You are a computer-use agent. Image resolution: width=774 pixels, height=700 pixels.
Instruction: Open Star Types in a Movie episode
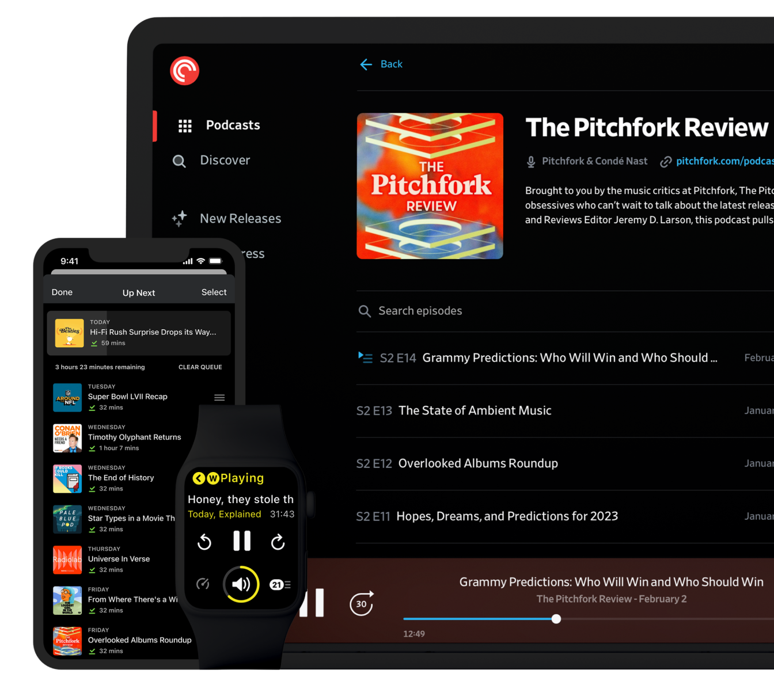[131, 519]
